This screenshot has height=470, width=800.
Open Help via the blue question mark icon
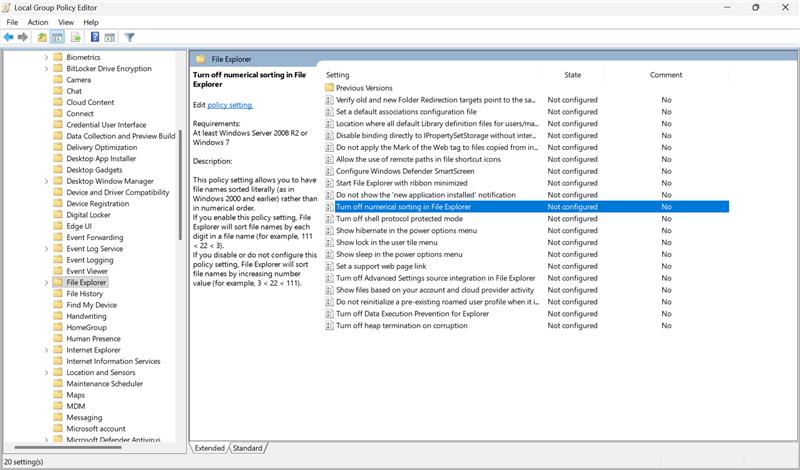tap(95, 37)
